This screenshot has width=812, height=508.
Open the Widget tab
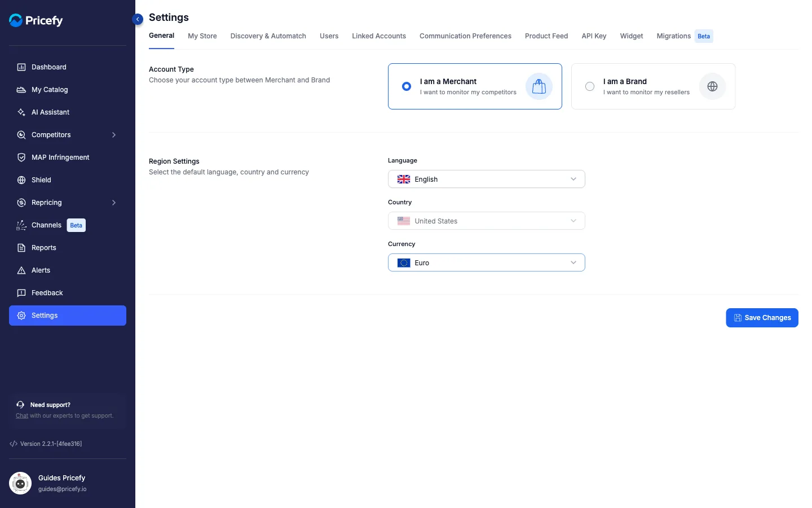point(632,36)
